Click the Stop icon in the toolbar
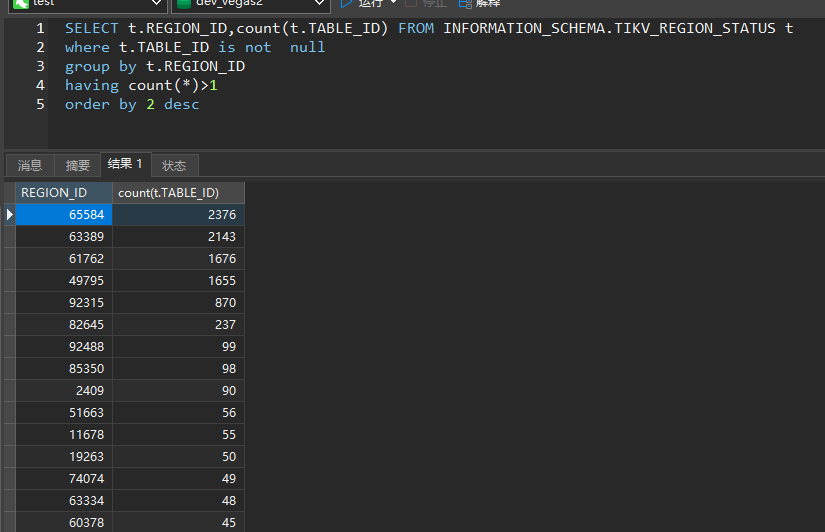The height and width of the screenshot is (532, 825). (x=411, y=3)
